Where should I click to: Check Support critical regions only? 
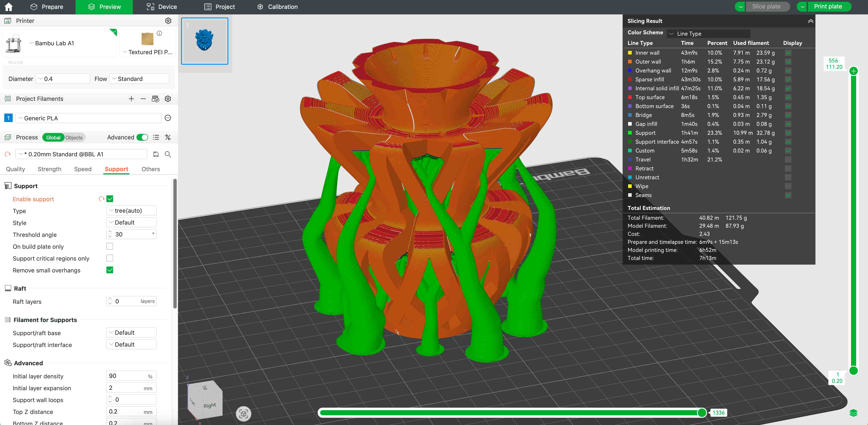[110, 258]
